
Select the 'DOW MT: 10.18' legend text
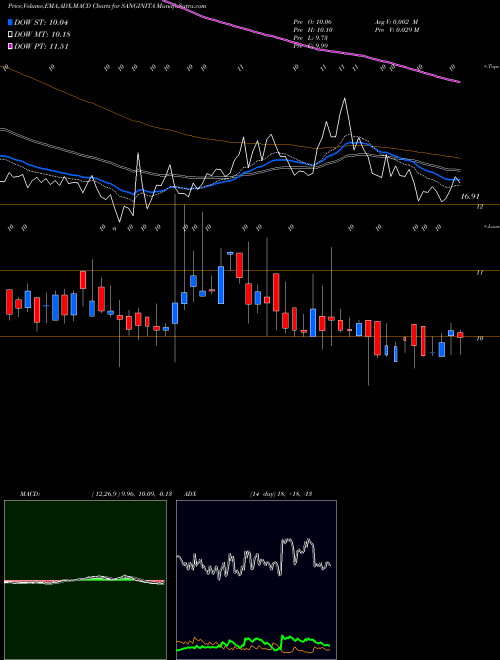coord(42,34)
